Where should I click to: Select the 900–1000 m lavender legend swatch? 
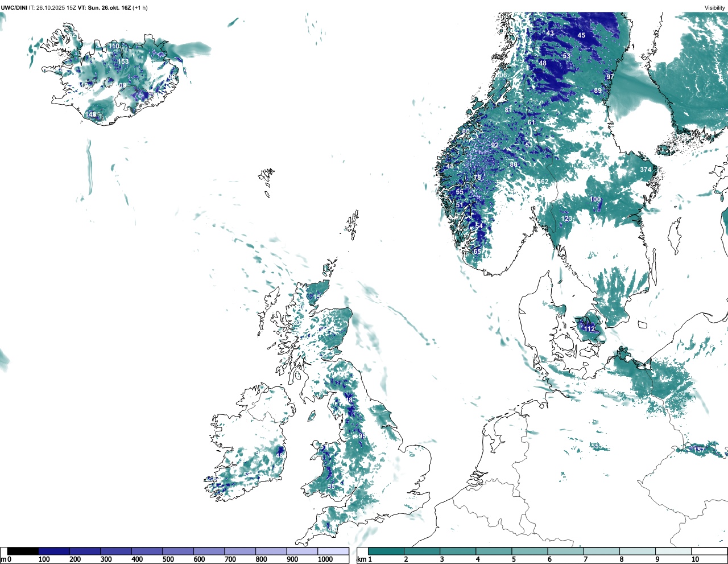tap(302, 551)
